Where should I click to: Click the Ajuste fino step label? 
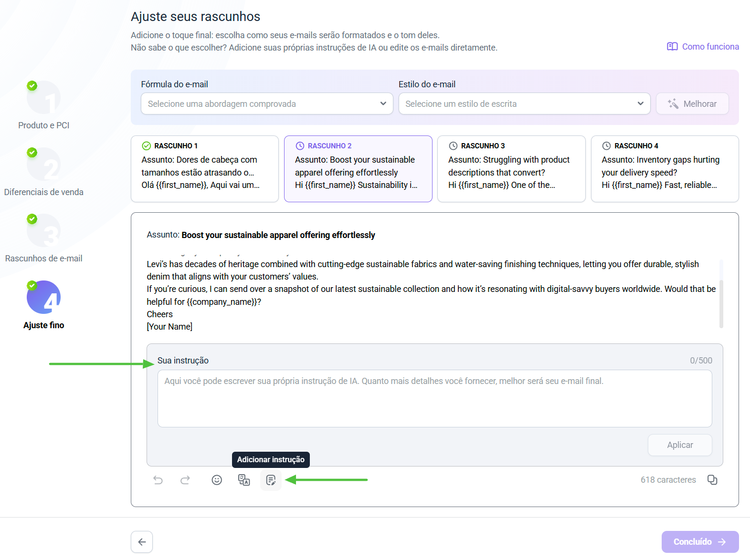[44, 325]
